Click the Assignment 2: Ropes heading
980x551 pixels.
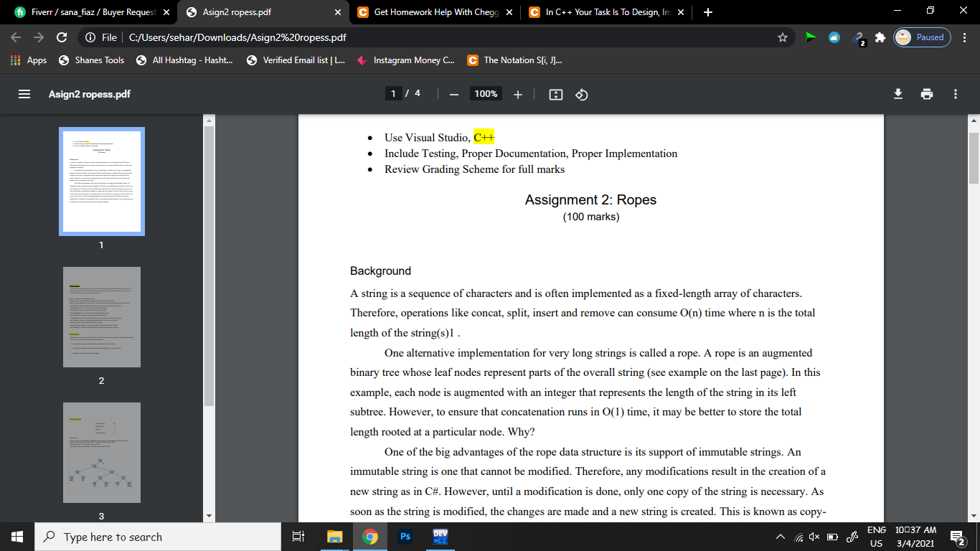coord(590,199)
